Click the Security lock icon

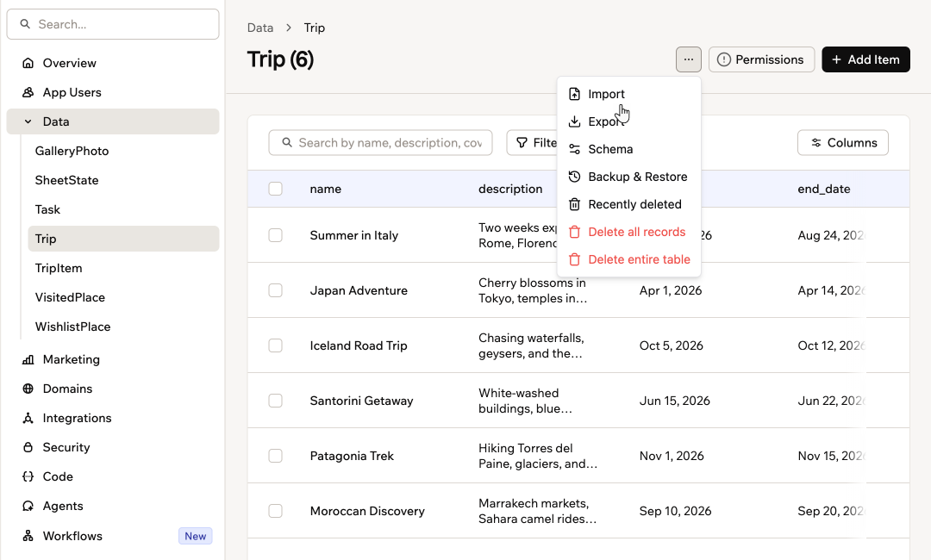[28, 447]
